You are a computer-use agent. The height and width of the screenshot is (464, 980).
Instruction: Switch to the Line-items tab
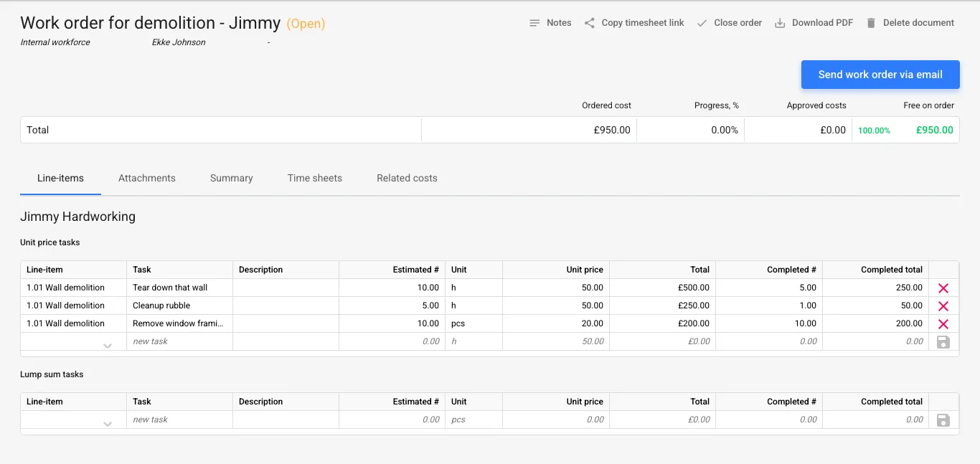60,178
